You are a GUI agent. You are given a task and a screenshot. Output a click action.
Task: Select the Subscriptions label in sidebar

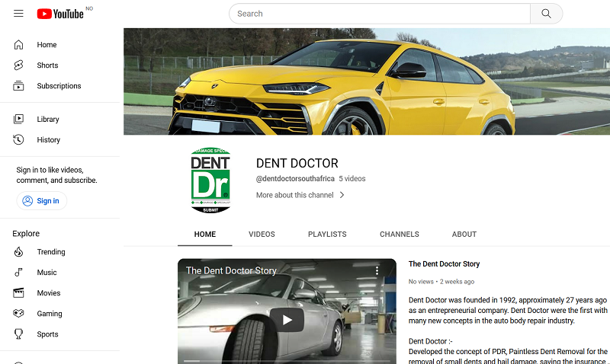point(59,86)
